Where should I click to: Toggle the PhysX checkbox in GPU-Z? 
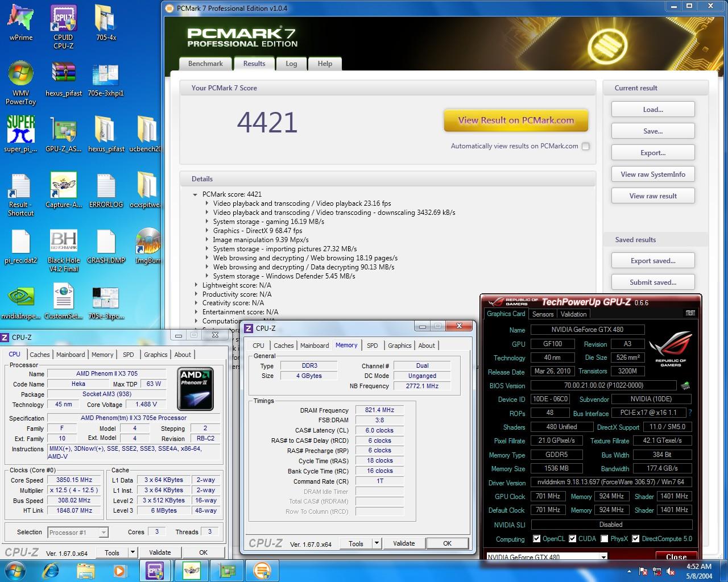(x=605, y=539)
